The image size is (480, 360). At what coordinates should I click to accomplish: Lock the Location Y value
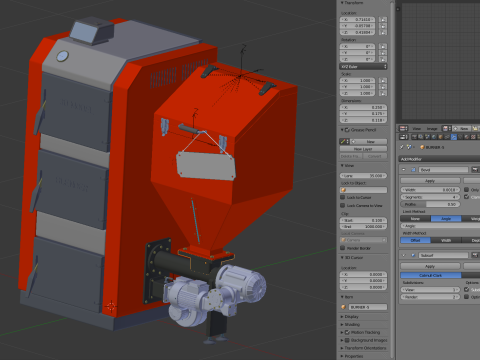click(x=383, y=26)
